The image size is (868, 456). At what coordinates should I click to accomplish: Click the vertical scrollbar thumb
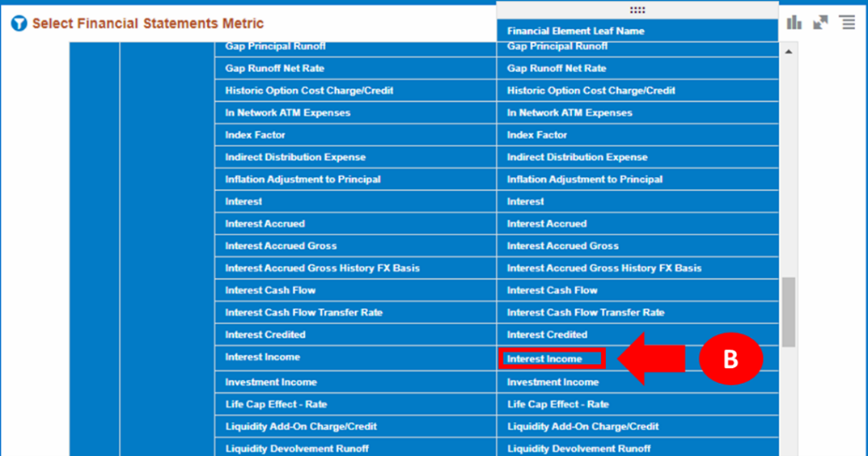pyautogui.click(x=789, y=311)
